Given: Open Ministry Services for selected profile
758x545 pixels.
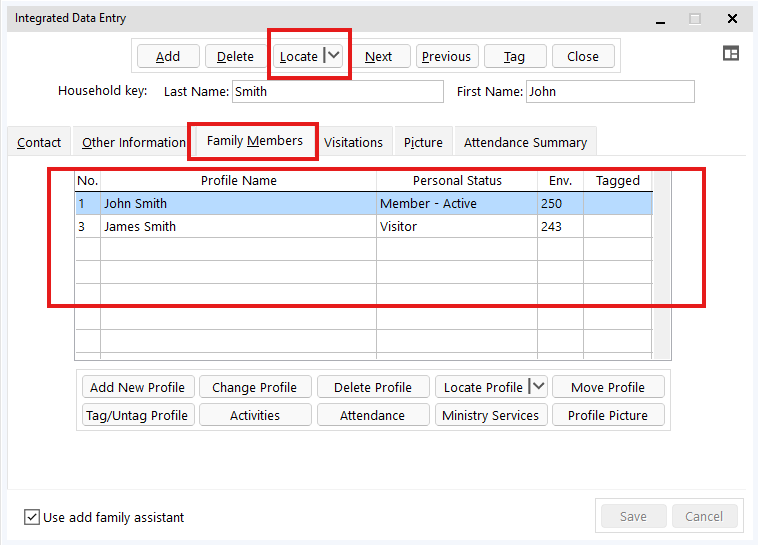Looking at the screenshot, I should [x=490, y=415].
